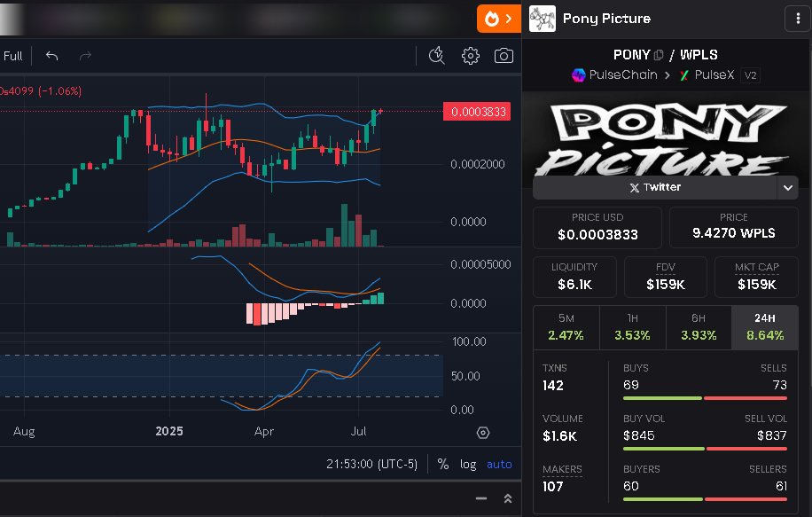The height and width of the screenshot is (517, 812).
Task: Redo the chart action
Action: pyautogui.click(x=85, y=56)
